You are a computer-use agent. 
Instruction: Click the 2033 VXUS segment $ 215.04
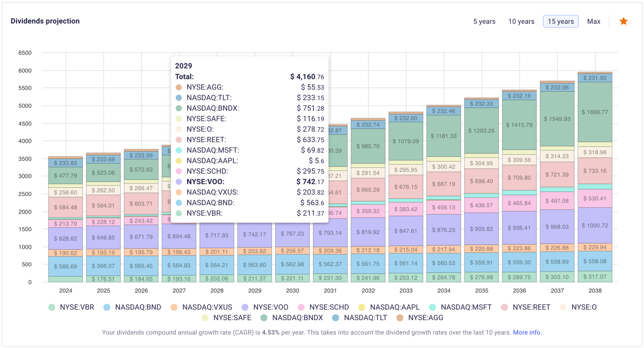pyautogui.click(x=406, y=249)
